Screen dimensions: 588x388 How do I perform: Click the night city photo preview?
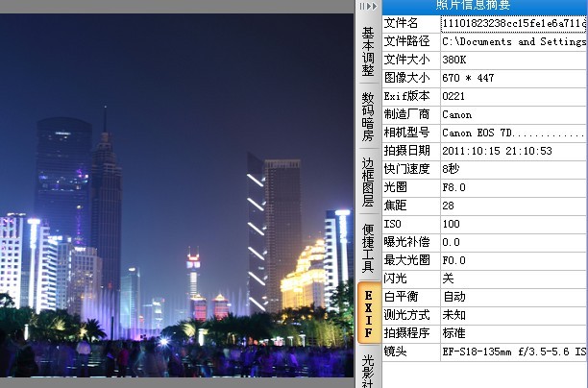coord(177,195)
